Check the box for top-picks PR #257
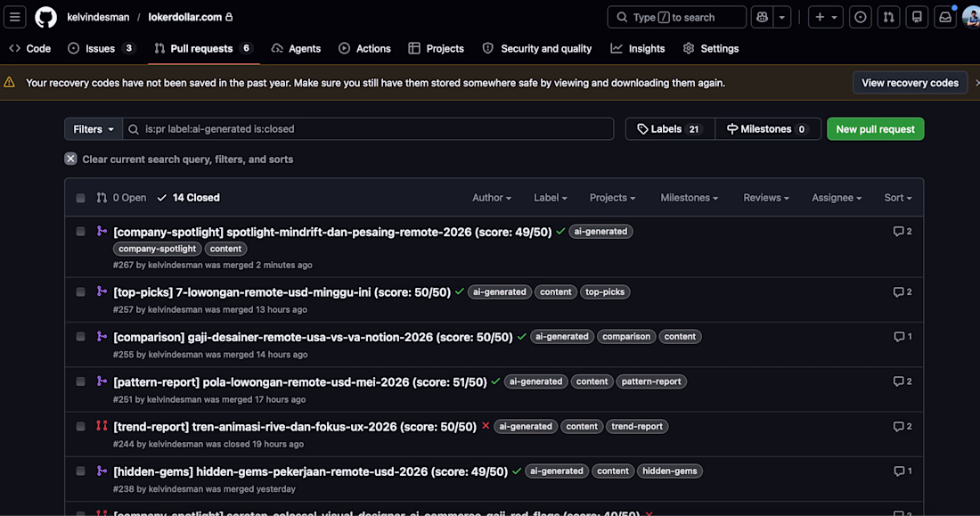This screenshot has height=516, width=980. tap(80, 292)
